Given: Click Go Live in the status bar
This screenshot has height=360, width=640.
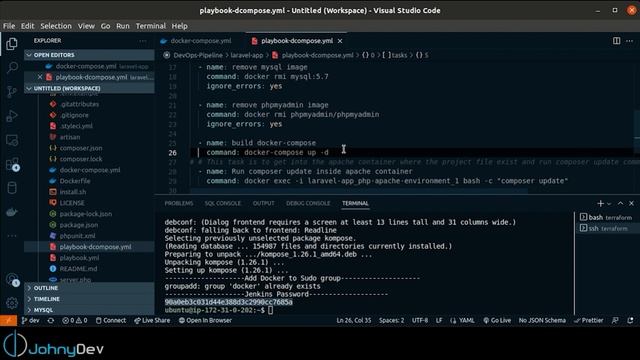Looking at the screenshot, I should (497, 320).
